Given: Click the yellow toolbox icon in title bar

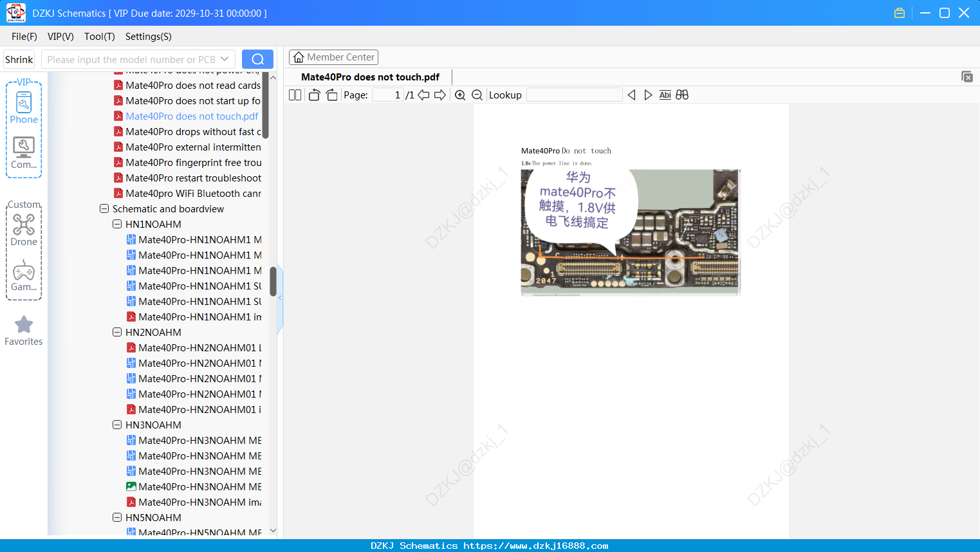Looking at the screenshot, I should pos(900,13).
